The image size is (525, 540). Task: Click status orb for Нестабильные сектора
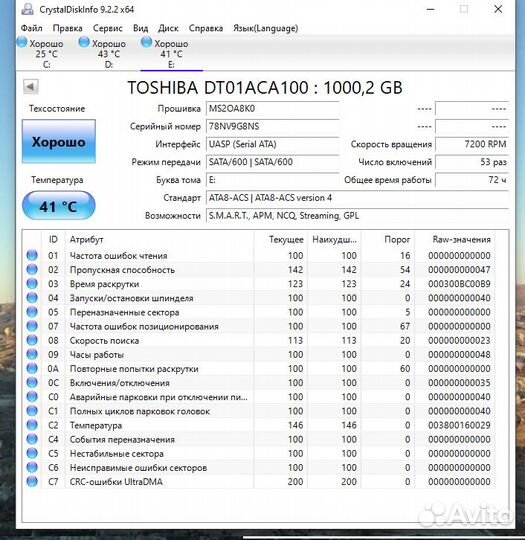(32, 453)
